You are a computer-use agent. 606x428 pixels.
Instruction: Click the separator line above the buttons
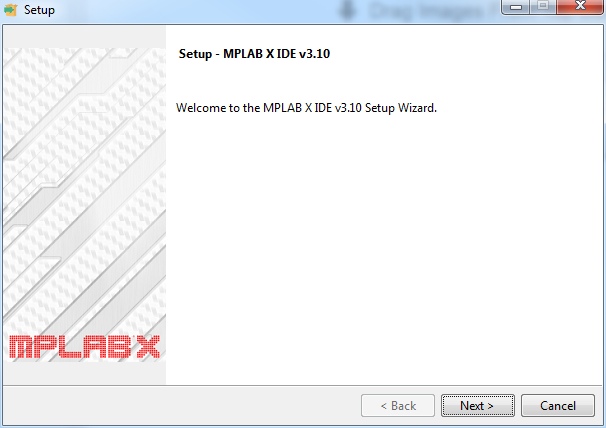303,385
